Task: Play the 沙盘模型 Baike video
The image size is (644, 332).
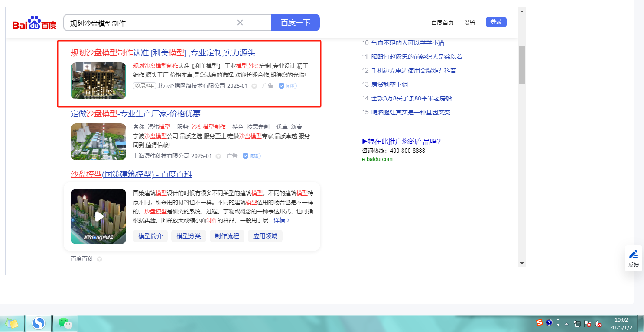Action: point(99,216)
